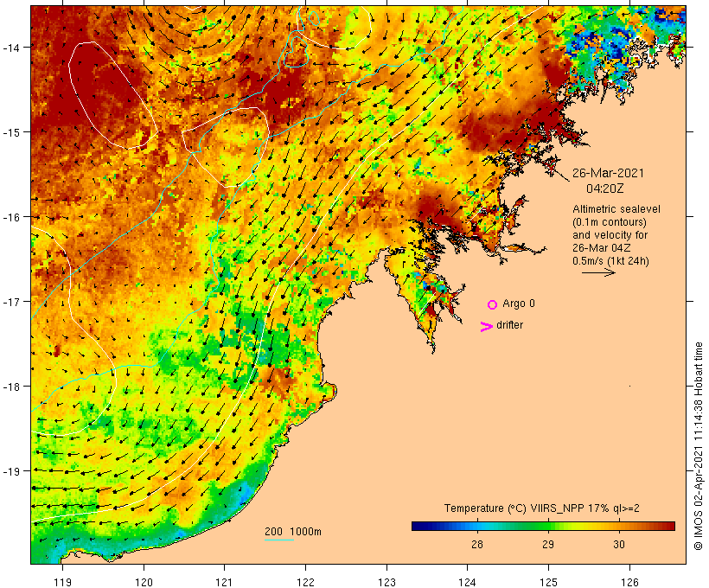Click the 'and velocity for' text line
Screen dimensions: 709x588
[610, 234]
